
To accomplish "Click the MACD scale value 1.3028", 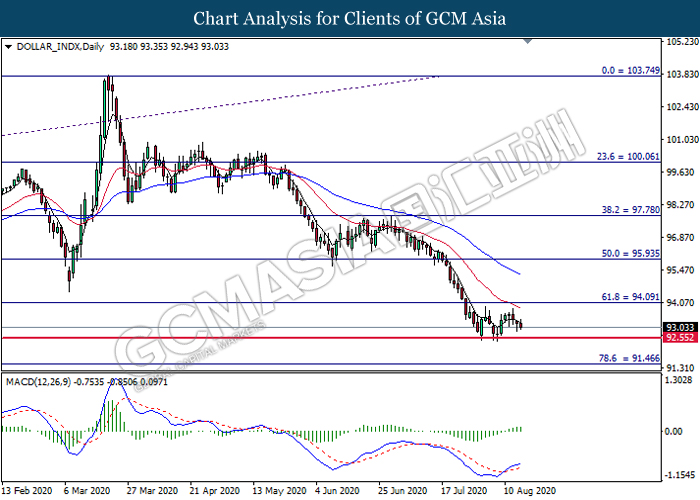I will [679, 380].
